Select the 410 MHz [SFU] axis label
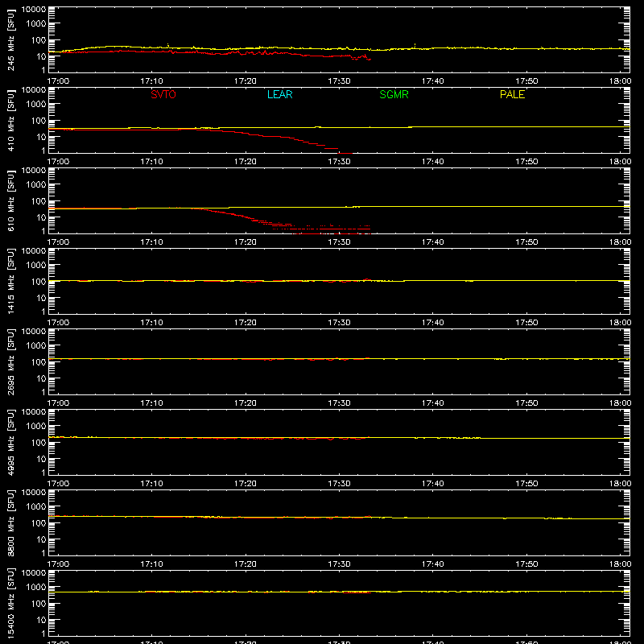The height and width of the screenshot is (644, 644). [x=11, y=121]
